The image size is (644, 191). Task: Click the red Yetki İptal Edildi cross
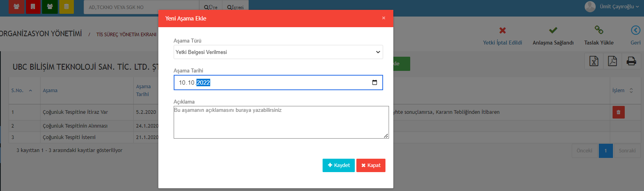(502, 30)
